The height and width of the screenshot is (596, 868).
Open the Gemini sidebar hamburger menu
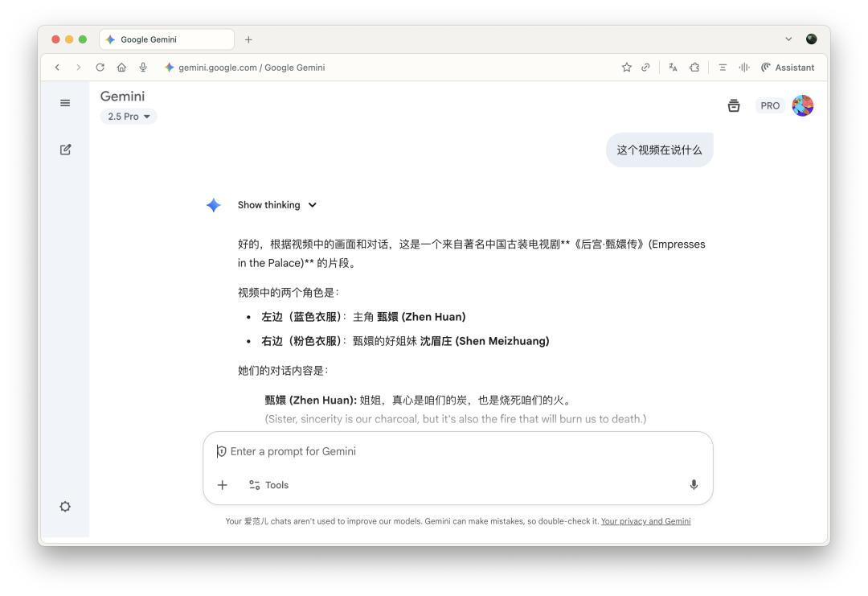click(65, 103)
